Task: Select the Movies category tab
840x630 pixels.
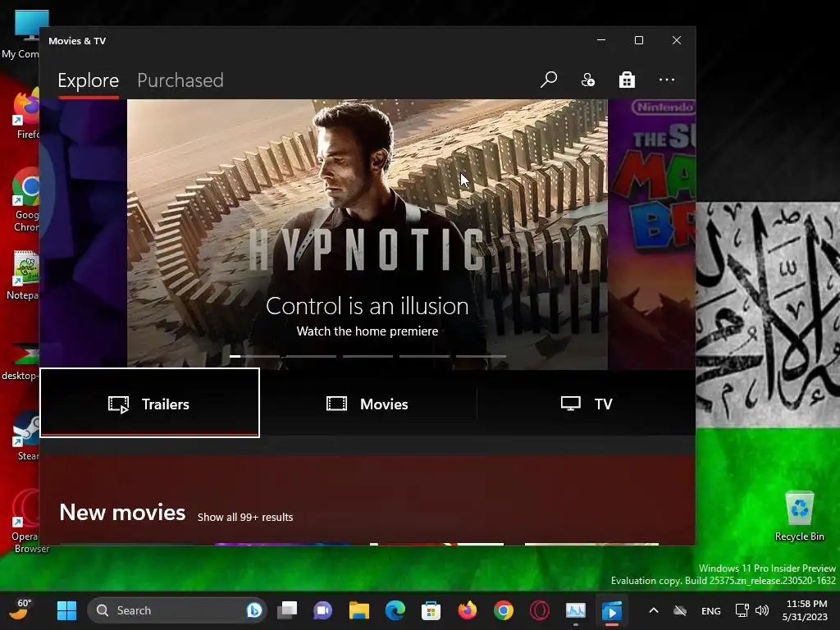Action: pos(367,404)
